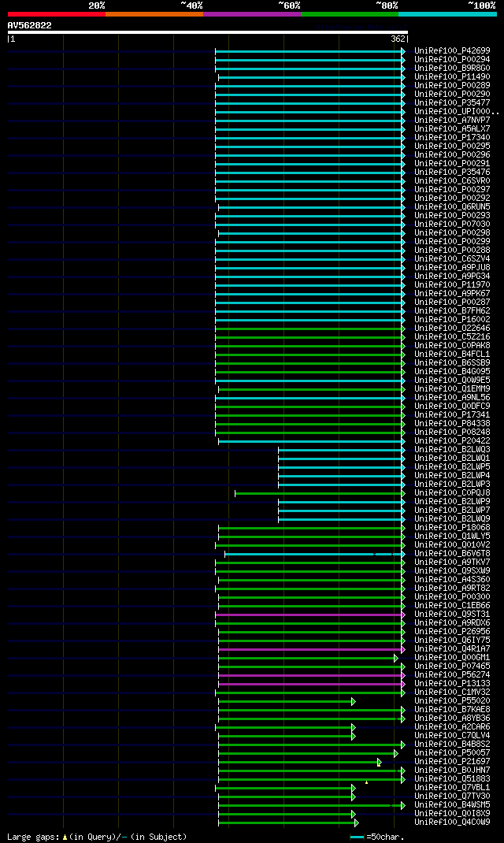Open hit UniRef100_C7QLV4
The image size is (504, 843).
tap(452, 736)
